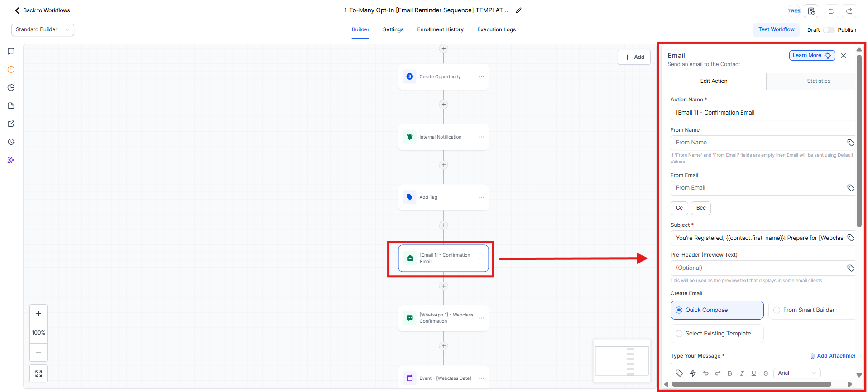Image resolution: width=868 pixels, height=392 pixels.
Task: Click the email panel vertical scrollbar
Action: click(x=859, y=140)
